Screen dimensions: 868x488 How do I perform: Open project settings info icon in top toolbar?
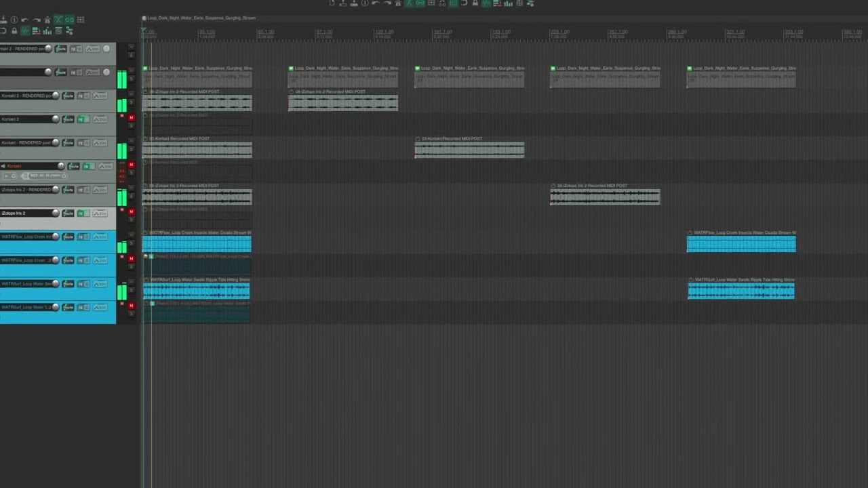pos(365,3)
